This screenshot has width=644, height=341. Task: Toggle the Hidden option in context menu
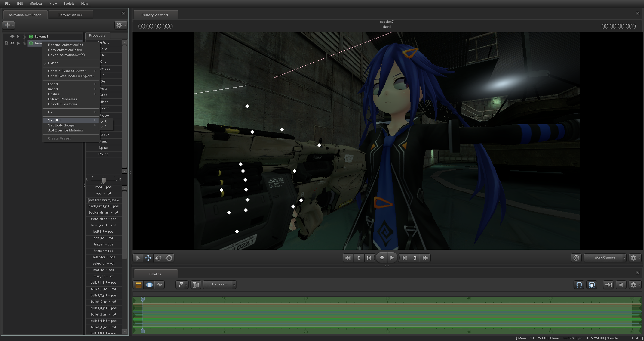point(71,63)
